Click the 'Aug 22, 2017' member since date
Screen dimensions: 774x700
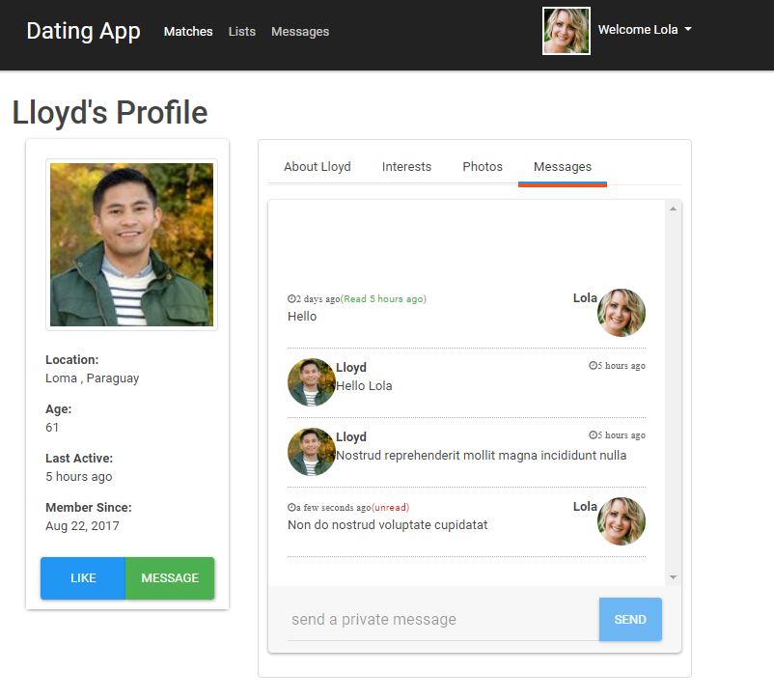click(82, 525)
